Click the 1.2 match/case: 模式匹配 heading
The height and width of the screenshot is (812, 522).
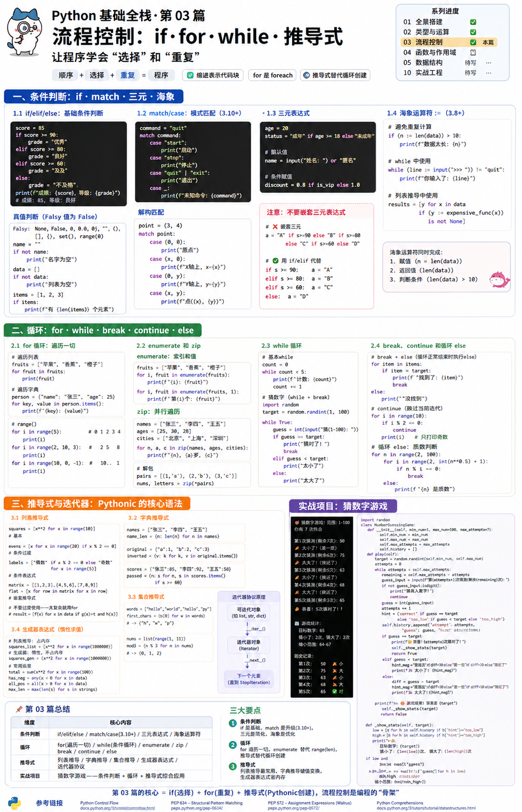tap(189, 113)
